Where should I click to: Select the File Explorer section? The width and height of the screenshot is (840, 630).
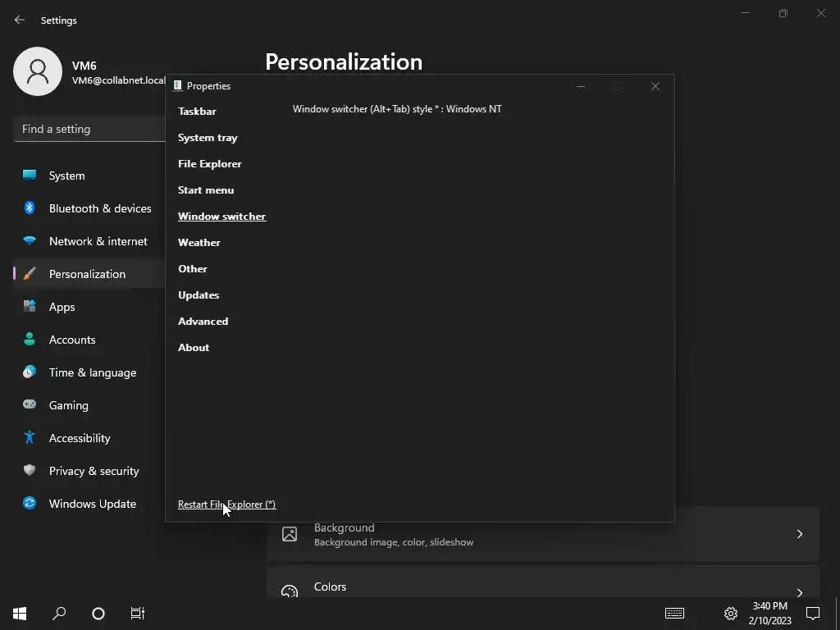coord(210,164)
